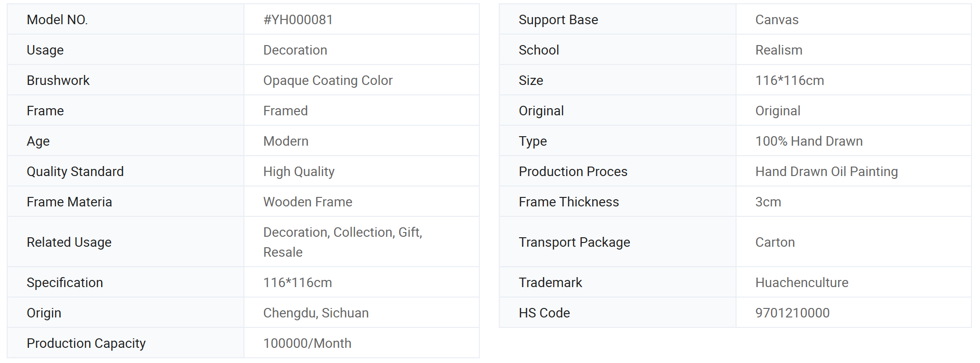Click the HS Code number 9701210000
Viewport: 980px width, 363px height.
tap(792, 313)
